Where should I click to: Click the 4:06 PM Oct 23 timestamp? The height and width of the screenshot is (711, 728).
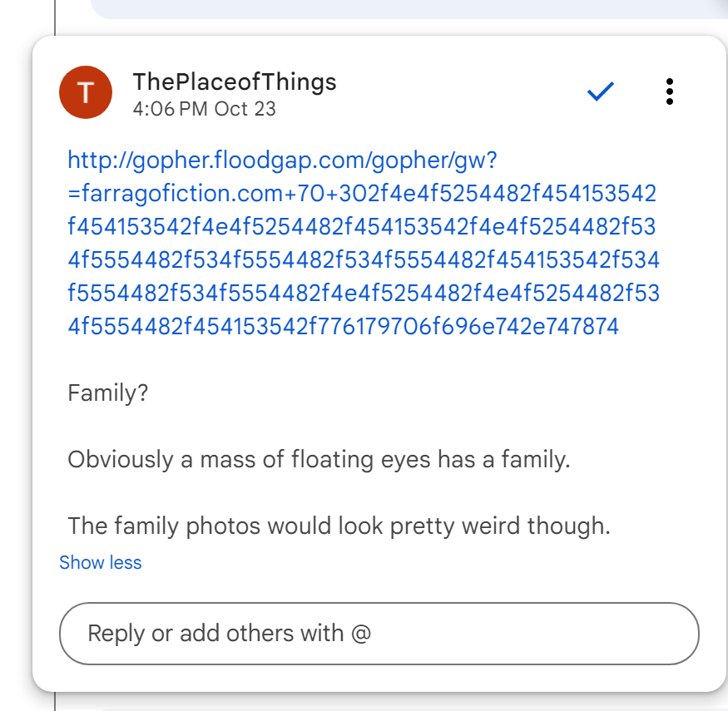coord(204,109)
